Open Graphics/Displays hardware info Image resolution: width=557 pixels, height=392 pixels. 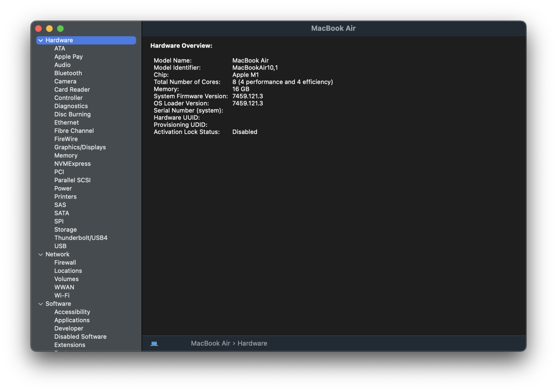(80, 147)
